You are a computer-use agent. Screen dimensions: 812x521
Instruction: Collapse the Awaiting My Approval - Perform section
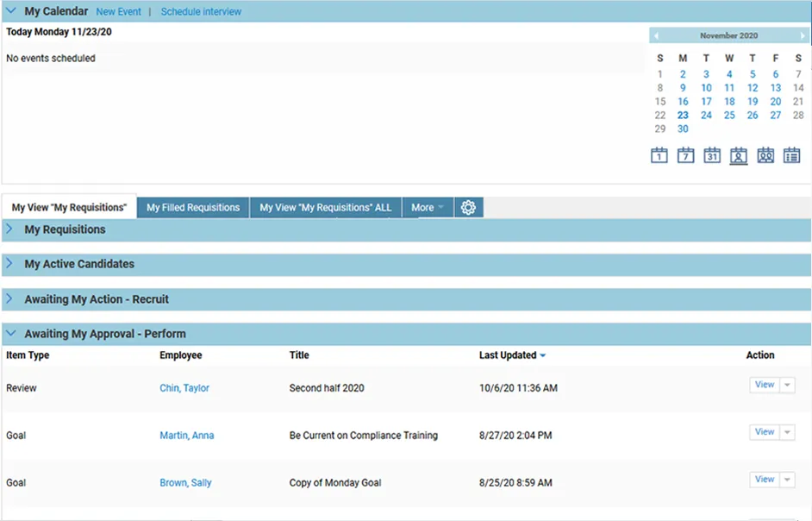[x=9, y=333]
